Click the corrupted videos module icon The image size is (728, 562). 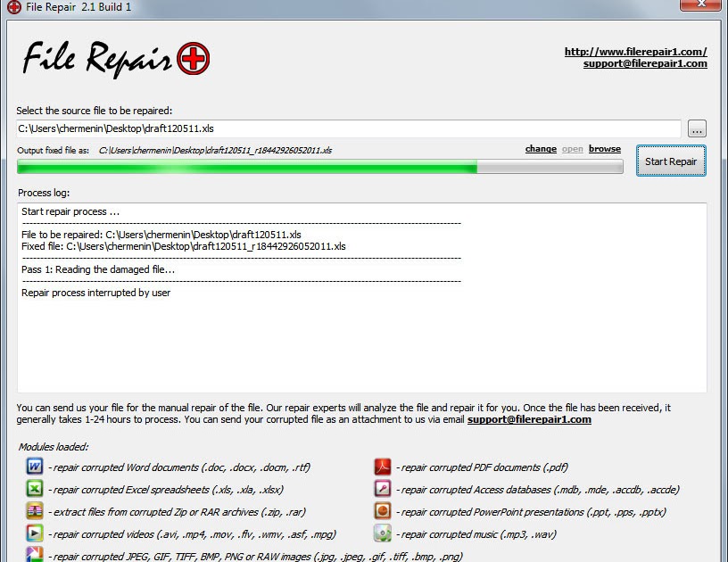35,533
